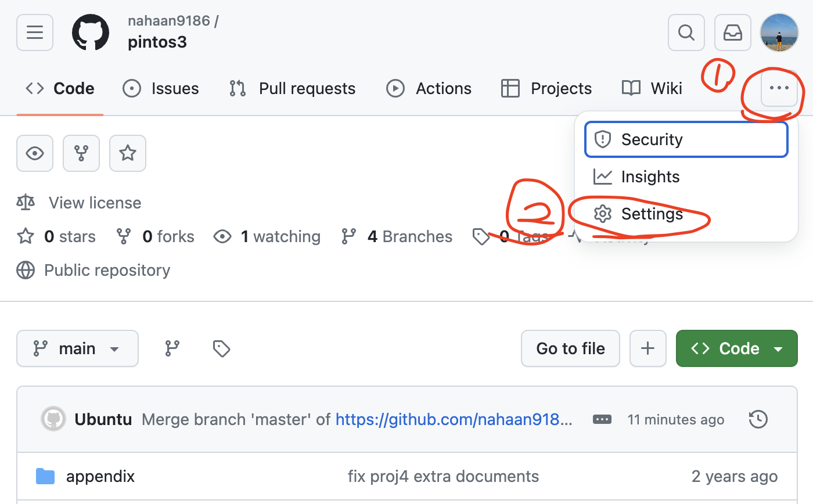This screenshot has width=813, height=504.
Task: Open the 4 Branches link
Action: point(397,236)
